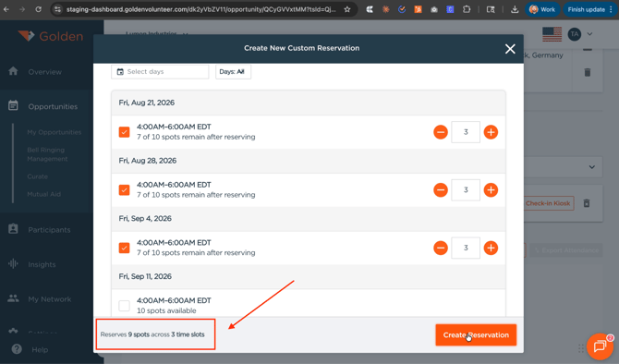The image size is (619, 364).
Task: Click the Overview home icon in sidebar
Action: tap(13, 71)
